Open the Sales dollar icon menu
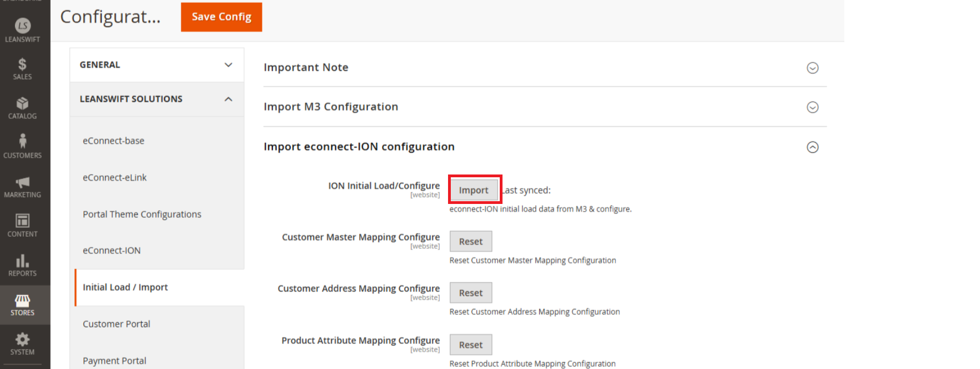 (x=22, y=65)
